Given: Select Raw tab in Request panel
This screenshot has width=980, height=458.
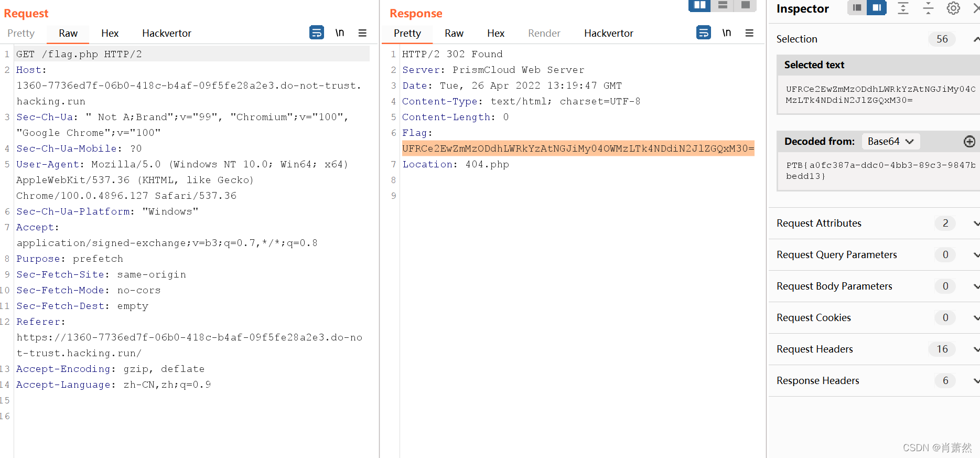Looking at the screenshot, I should coord(68,33).
